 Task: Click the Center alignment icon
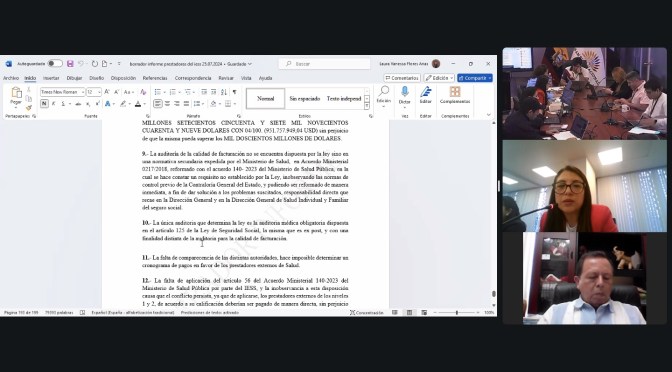tap(167, 104)
